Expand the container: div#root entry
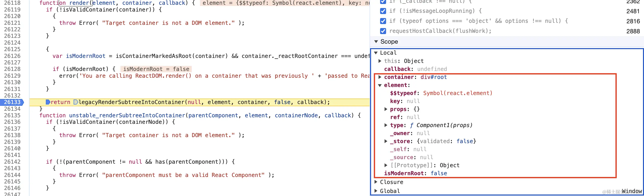Screen dimensions: 644x196 [x=380, y=77]
